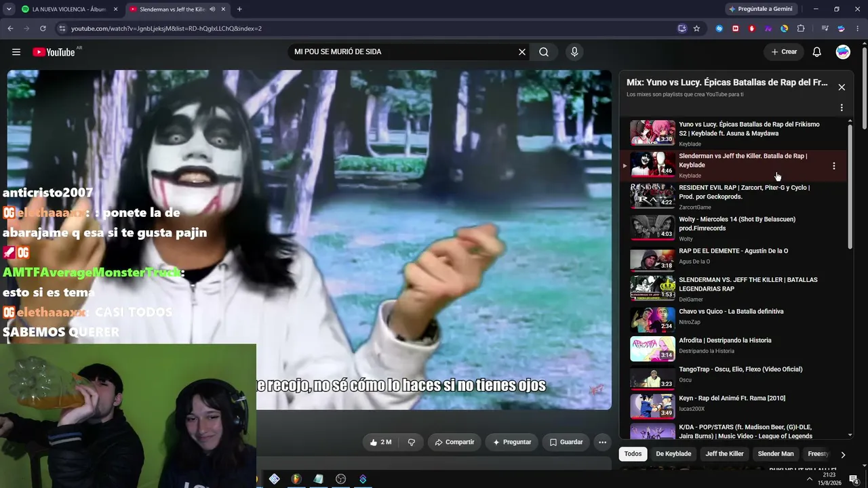This screenshot has height=488, width=868.
Task: Close the LA NUEVA VIOLENCIA tab
Action: coord(115,9)
